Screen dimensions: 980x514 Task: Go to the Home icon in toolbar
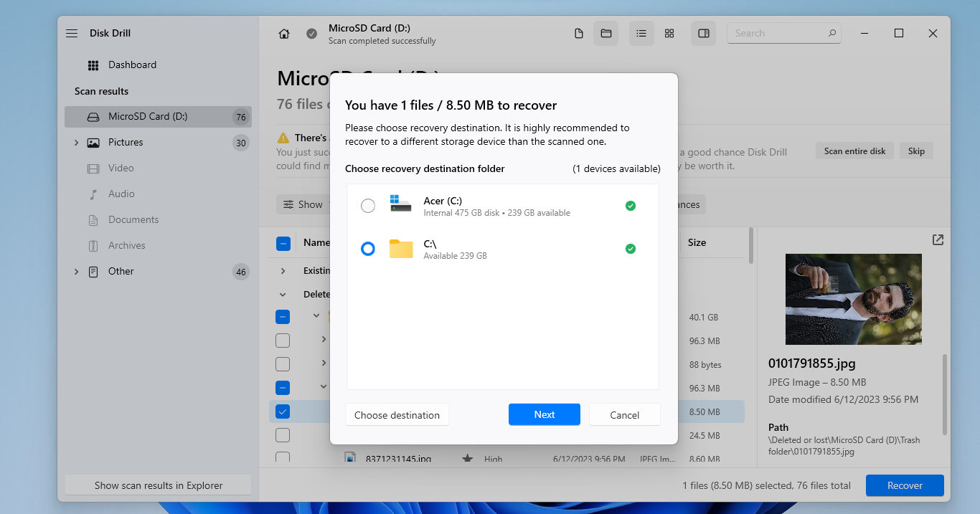tap(284, 34)
